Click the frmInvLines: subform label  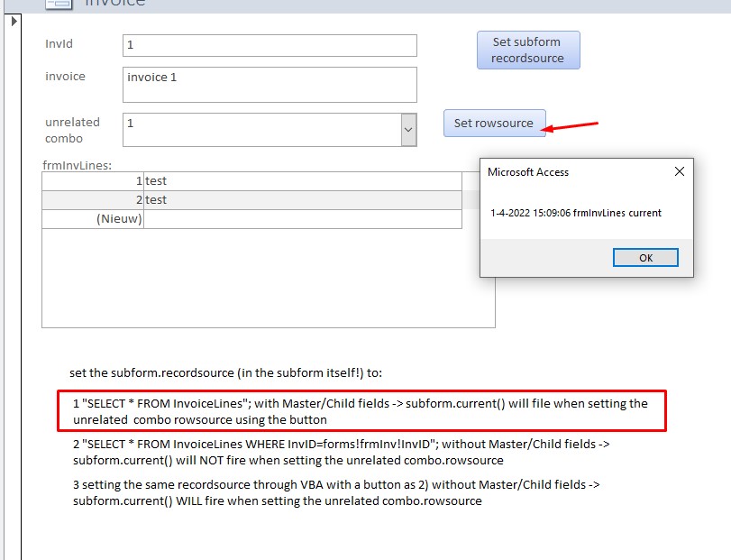pos(77,166)
